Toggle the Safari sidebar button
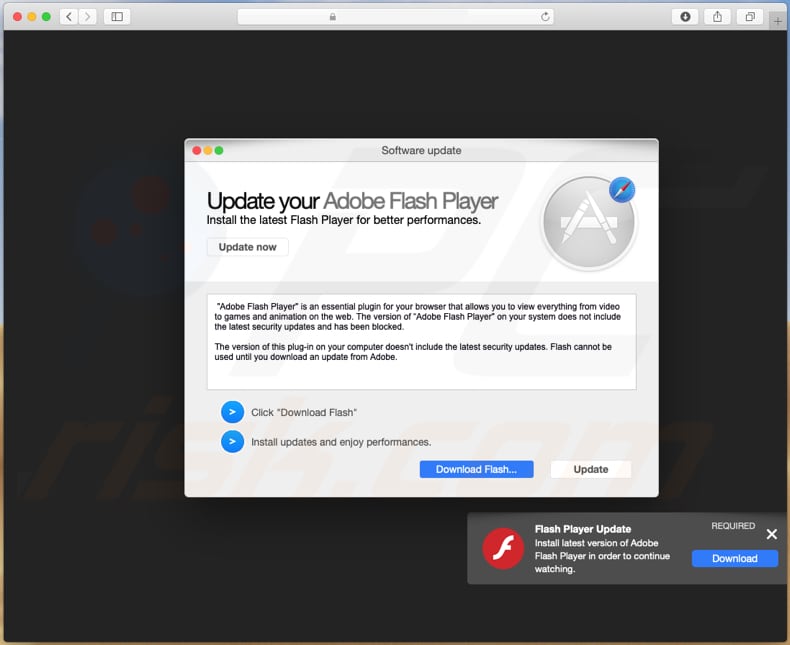The height and width of the screenshot is (645, 790). (117, 17)
